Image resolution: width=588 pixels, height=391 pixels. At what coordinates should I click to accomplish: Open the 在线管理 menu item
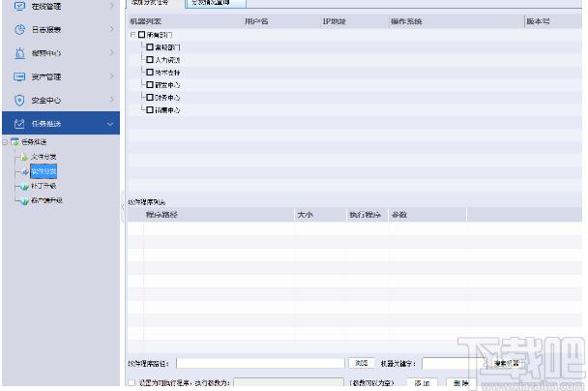tap(61, 6)
